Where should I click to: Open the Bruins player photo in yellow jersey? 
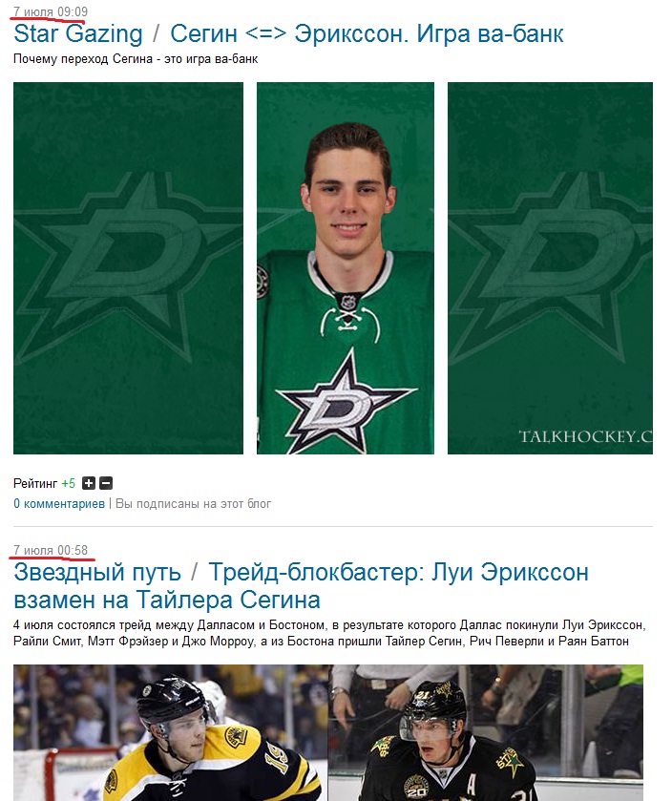pyautogui.click(x=171, y=732)
